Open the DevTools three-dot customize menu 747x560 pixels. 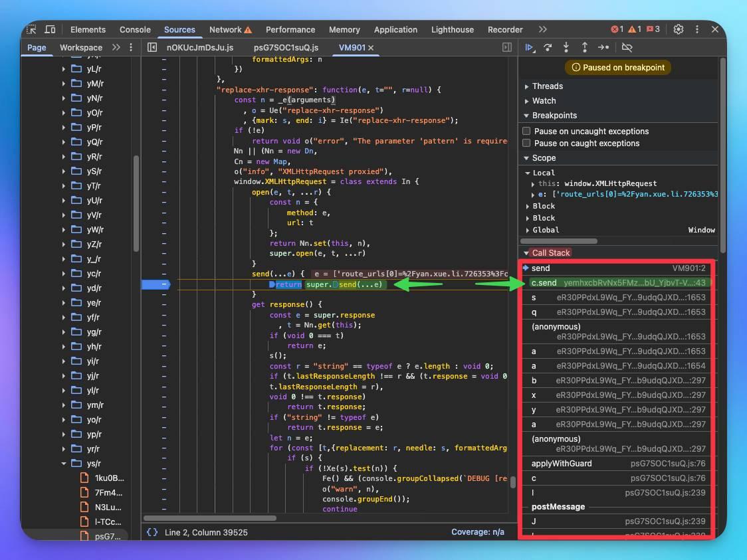pos(697,29)
